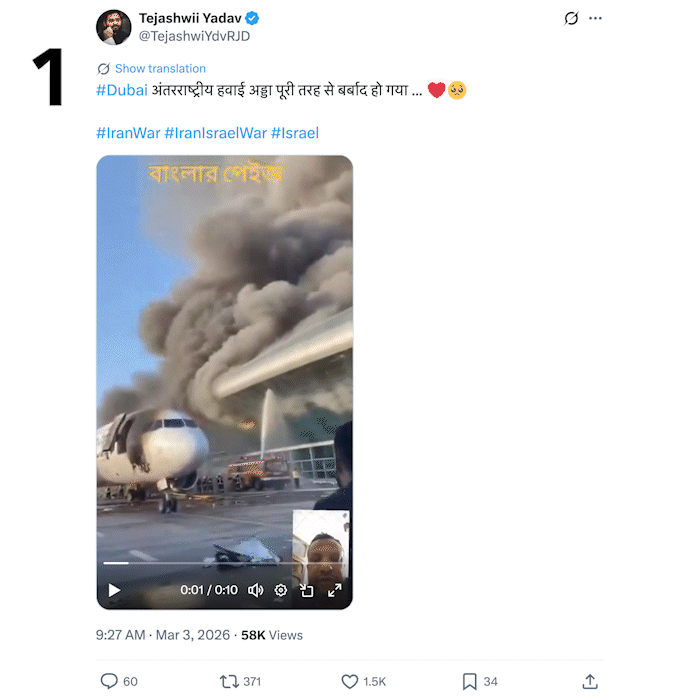Reply to the tweet via comment icon

point(109,681)
